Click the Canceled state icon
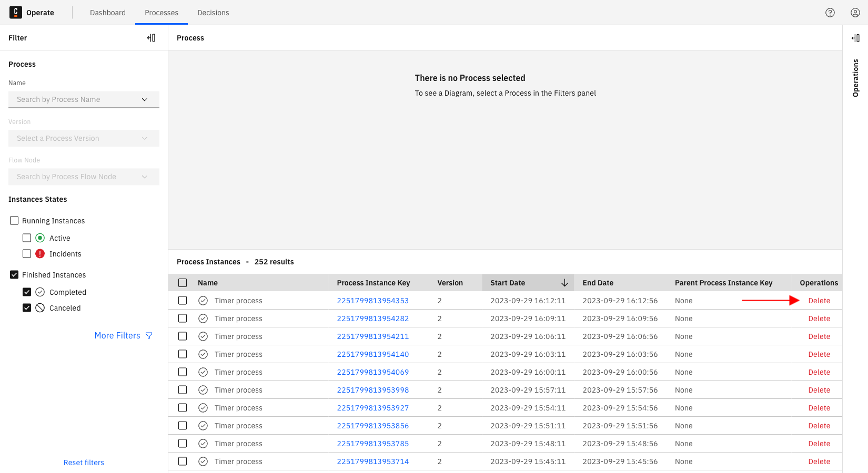This screenshot has height=473, width=868. coord(40,308)
